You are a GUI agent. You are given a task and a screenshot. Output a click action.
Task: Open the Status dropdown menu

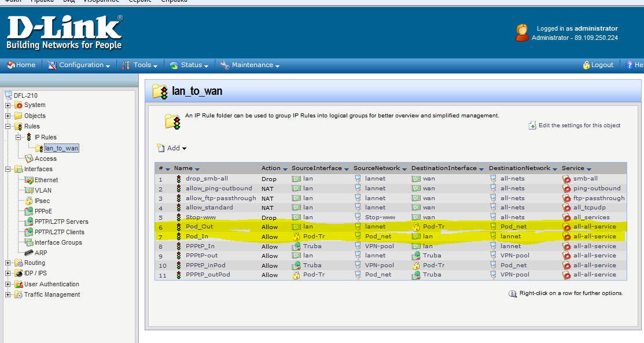tap(189, 65)
